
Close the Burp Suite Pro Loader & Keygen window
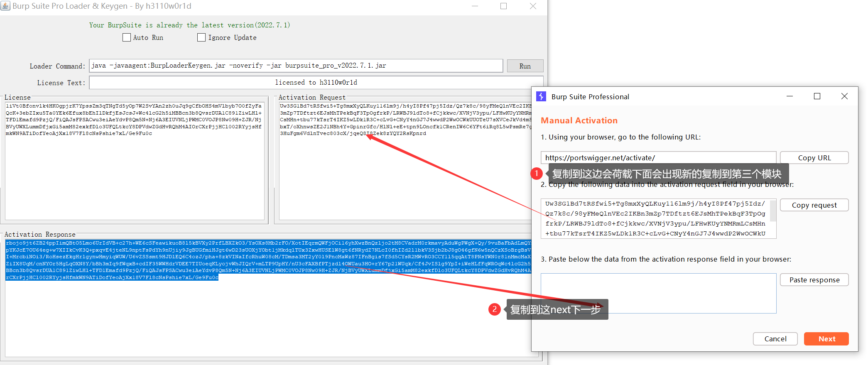click(533, 6)
